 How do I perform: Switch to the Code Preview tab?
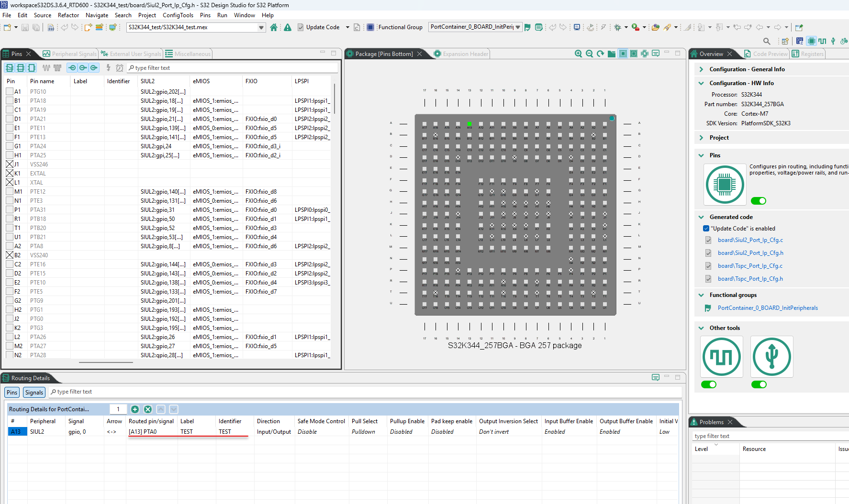tap(766, 54)
